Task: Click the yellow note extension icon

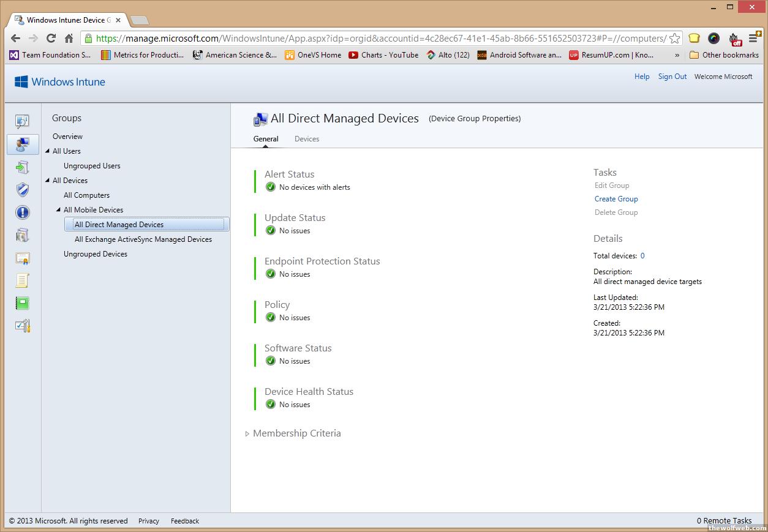Action: pyautogui.click(x=694, y=38)
